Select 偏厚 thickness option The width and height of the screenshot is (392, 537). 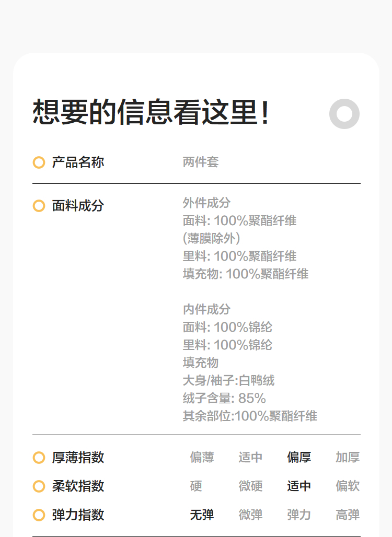[299, 458]
